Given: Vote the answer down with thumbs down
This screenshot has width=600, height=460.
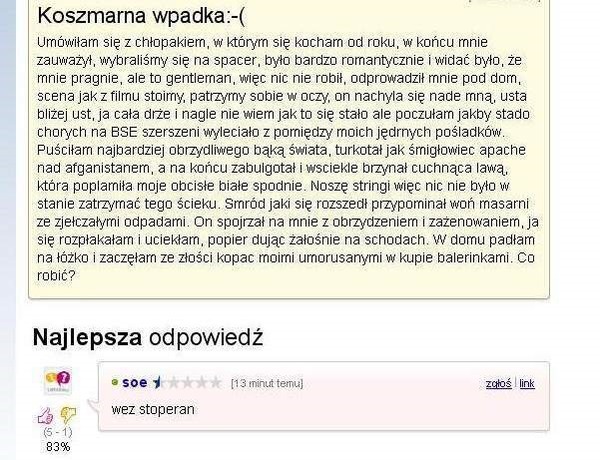Looking at the screenshot, I should click(x=68, y=415).
